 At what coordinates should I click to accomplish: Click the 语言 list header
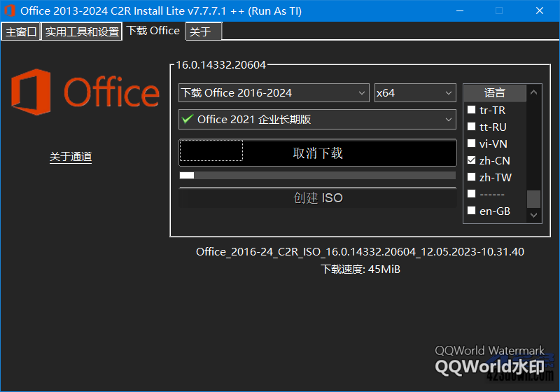coord(495,93)
